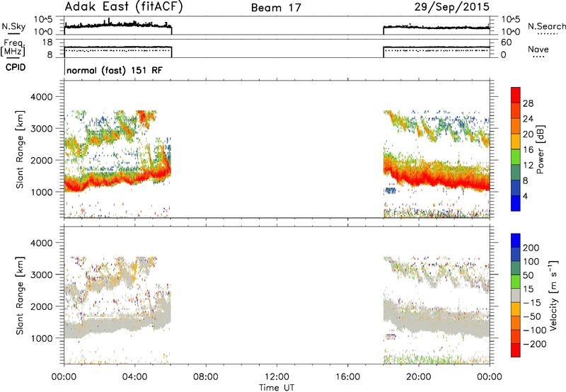Viewport: 566px width, 392px height.
Task: Click the right "10^5" noise axis tick
Action: pos(511,19)
